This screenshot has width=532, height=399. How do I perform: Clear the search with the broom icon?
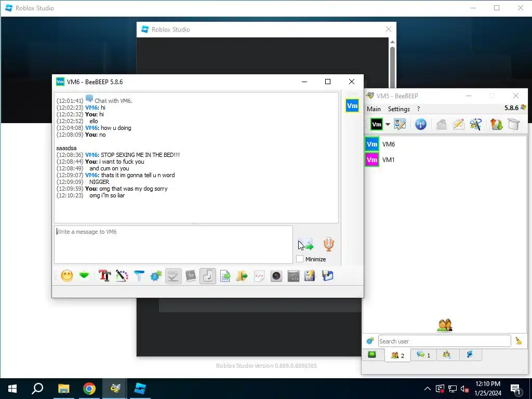click(518, 341)
